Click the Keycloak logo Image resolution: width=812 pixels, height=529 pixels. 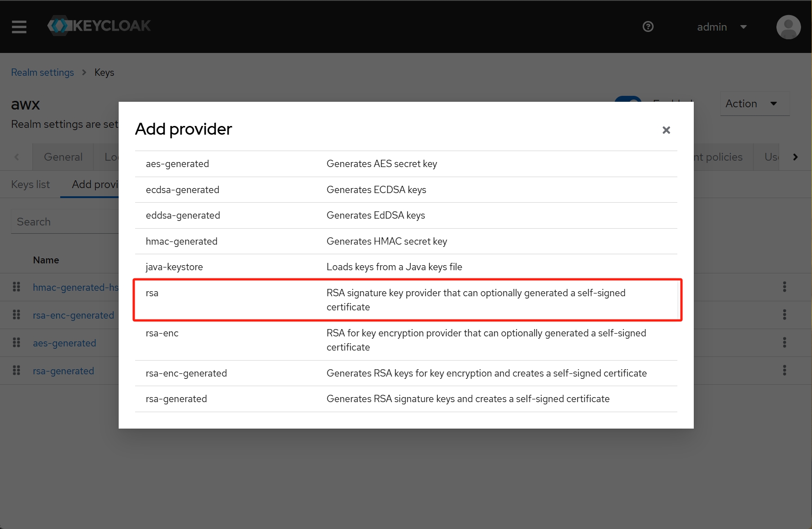pos(99,26)
